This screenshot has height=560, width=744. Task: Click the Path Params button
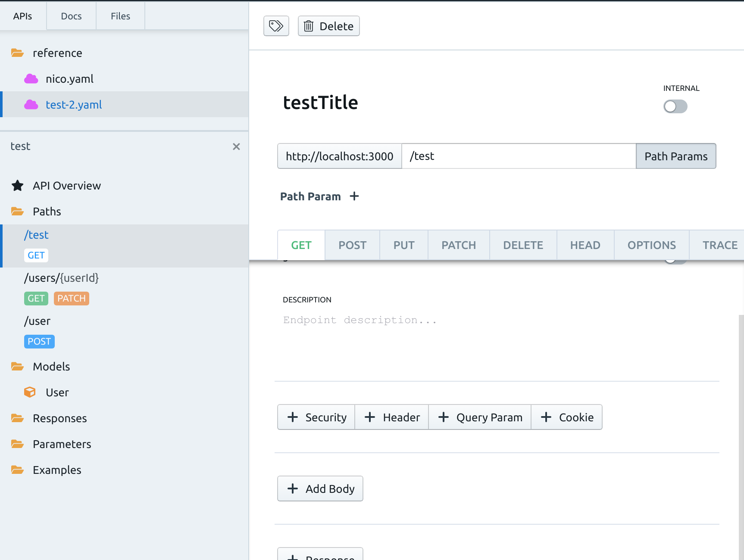675,156
